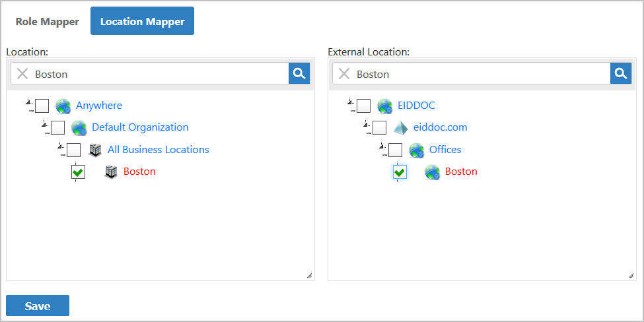This screenshot has width=644, height=322.
Task: Click the globe icon next to Offices
Action: 416,150
